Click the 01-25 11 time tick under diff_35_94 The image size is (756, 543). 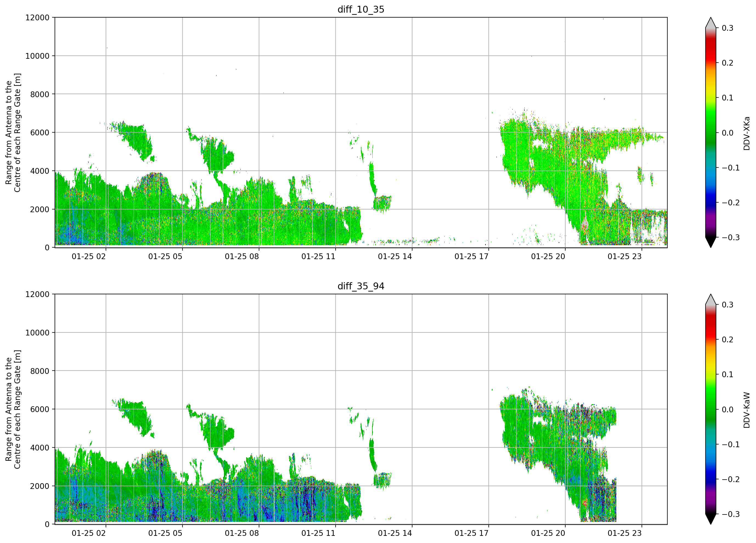click(x=318, y=533)
